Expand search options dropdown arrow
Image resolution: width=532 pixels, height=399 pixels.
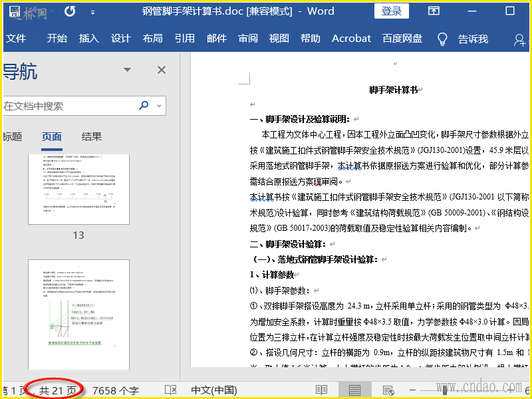pos(159,106)
